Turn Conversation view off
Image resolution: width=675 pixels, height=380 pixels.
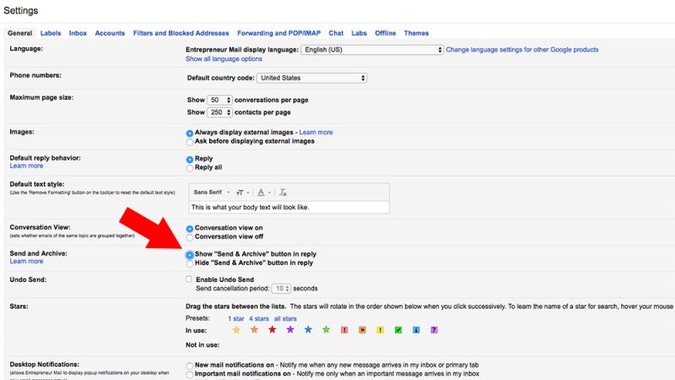point(189,237)
